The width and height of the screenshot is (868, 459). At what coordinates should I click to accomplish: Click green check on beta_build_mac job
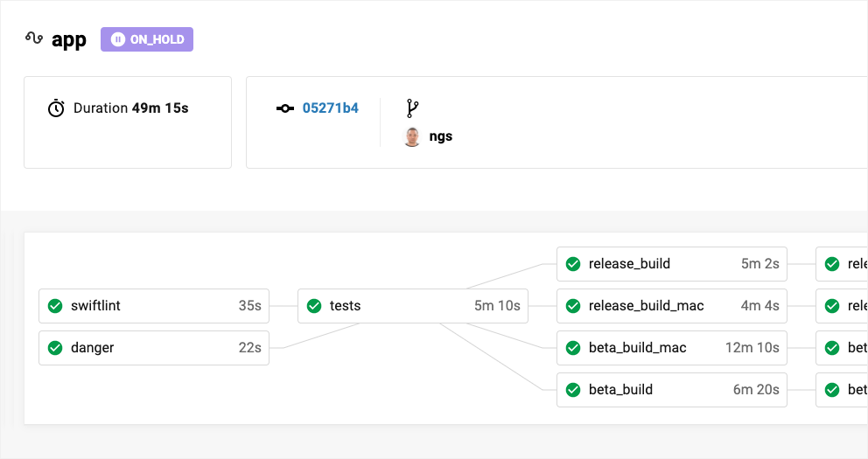point(573,348)
